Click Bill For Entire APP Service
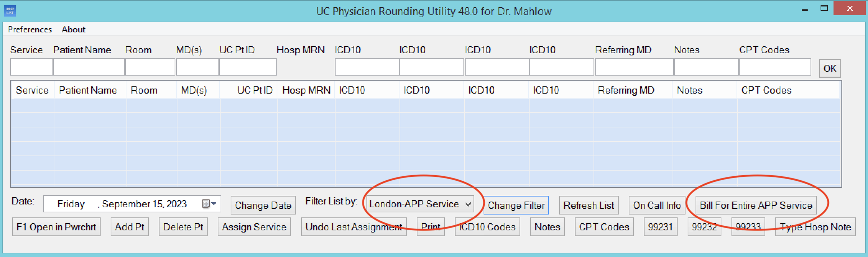 756,205
